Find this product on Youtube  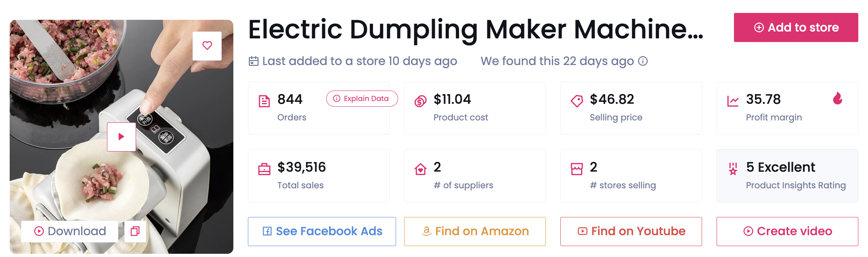coord(631,231)
